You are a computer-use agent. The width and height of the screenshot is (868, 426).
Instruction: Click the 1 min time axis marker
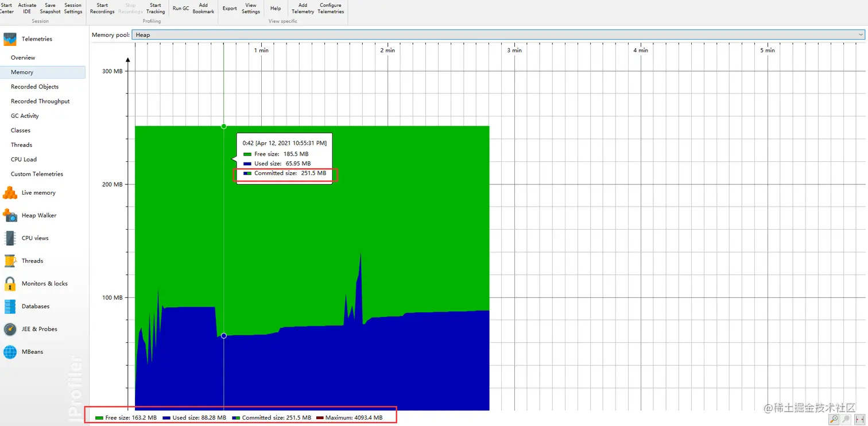[x=261, y=51]
